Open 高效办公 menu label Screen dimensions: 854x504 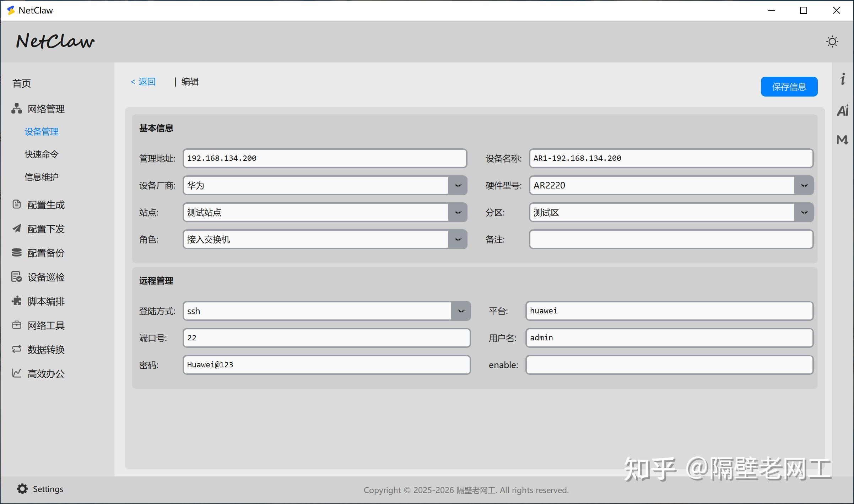(x=46, y=374)
